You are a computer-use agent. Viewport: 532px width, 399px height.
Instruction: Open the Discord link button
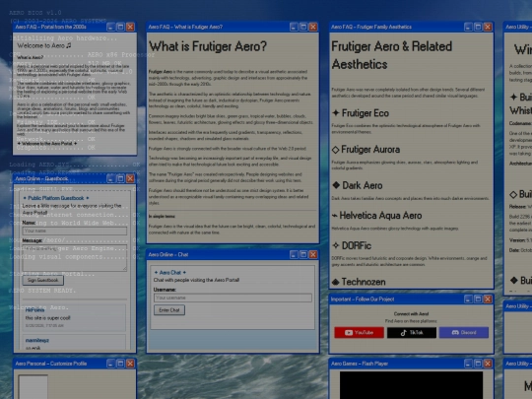464,333
